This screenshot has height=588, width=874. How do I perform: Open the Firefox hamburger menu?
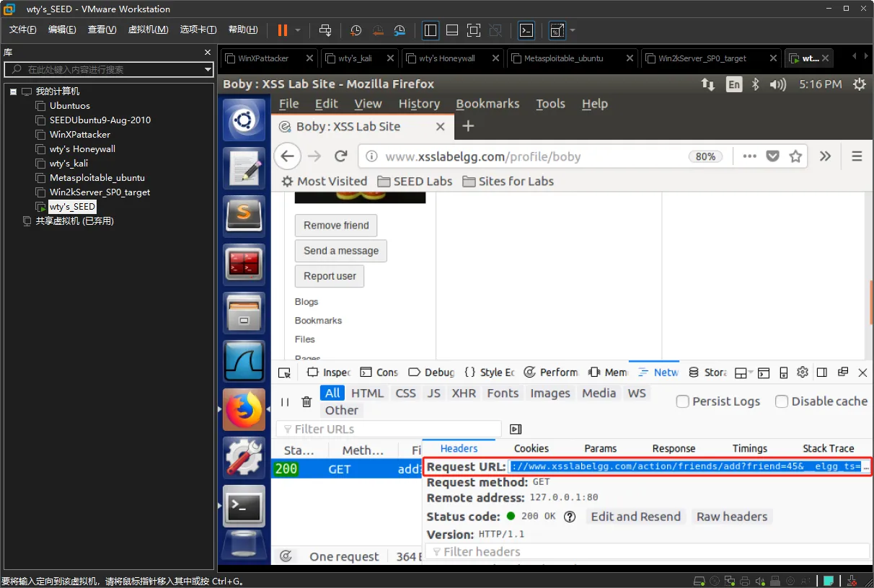(x=857, y=156)
